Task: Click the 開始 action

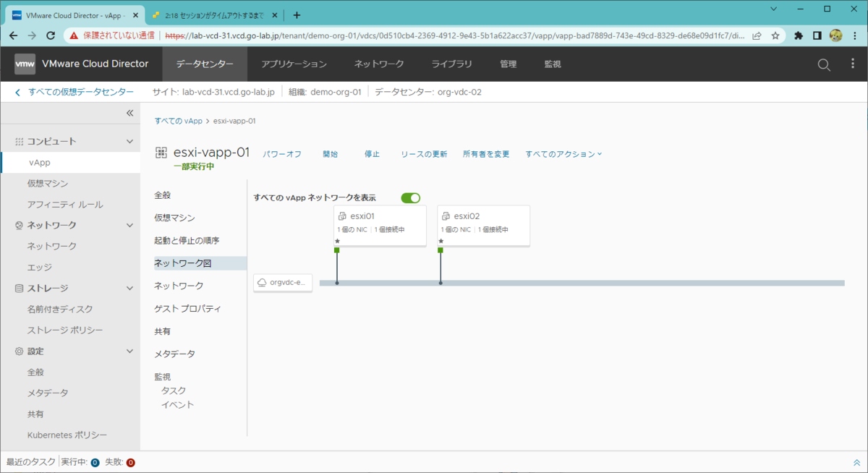Action: [331, 154]
